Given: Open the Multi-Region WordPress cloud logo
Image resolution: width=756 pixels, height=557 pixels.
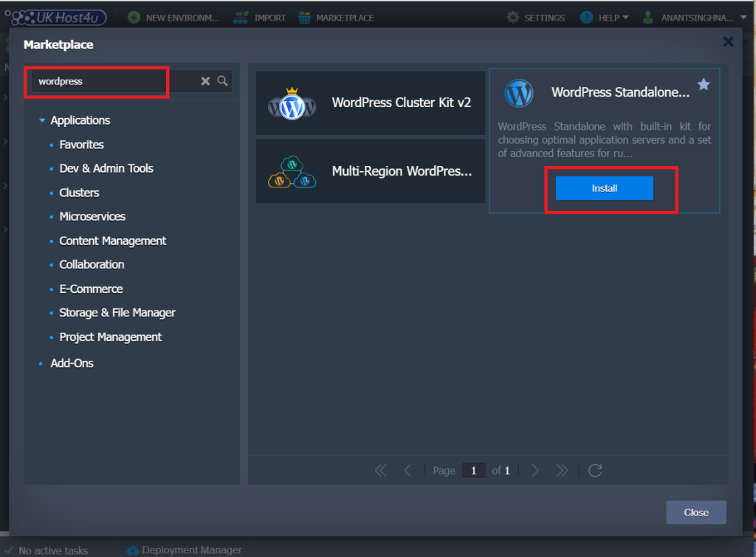Looking at the screenshot, I should pyautogui.click(x=292, y=172).
